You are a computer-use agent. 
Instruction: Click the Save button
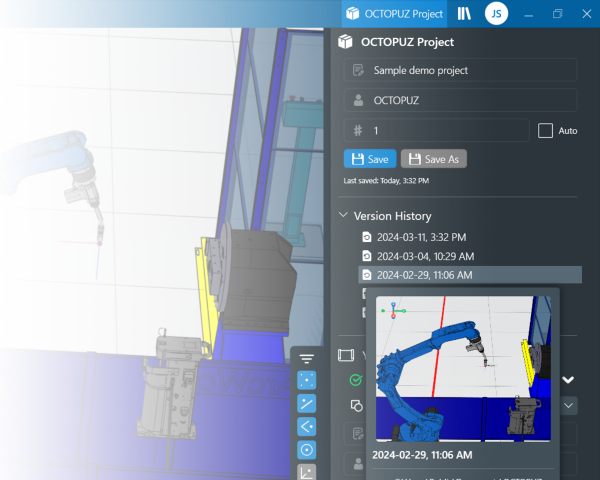tap(370, 159)
